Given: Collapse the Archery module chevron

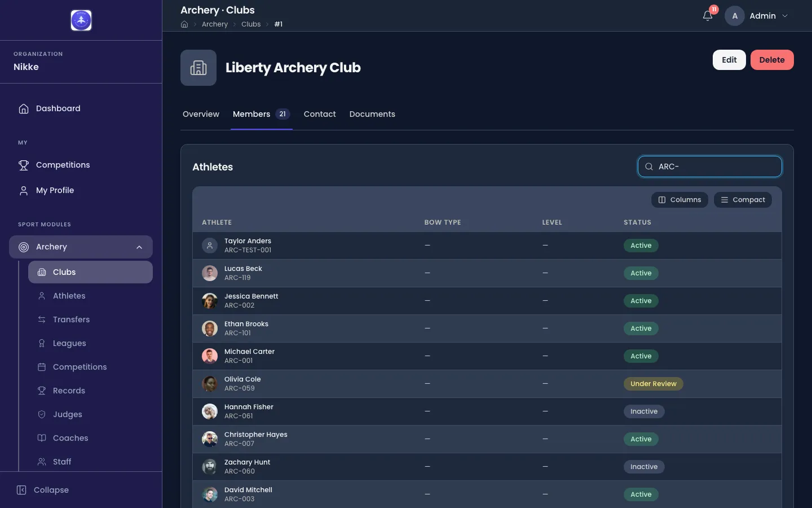Looking at the screenshot, I should click(x=139, y=247).
